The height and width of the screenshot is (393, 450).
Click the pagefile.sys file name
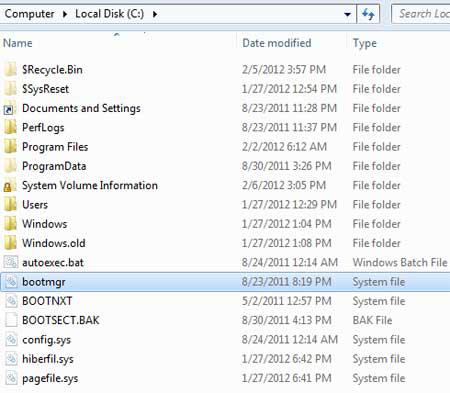(50, 378)
